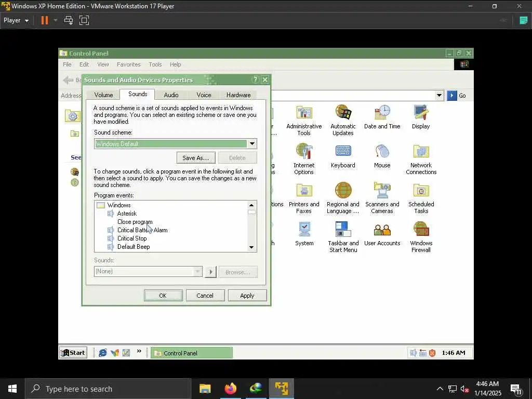Click the XP tray security shield icon
532x399 pixels.
point(432,353)
